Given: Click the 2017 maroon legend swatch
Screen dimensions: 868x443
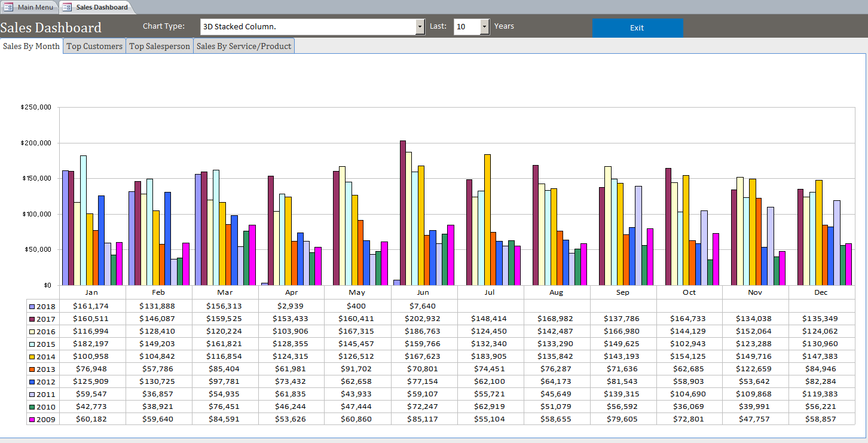Looking at the screenshot, I should coord(32,319).
